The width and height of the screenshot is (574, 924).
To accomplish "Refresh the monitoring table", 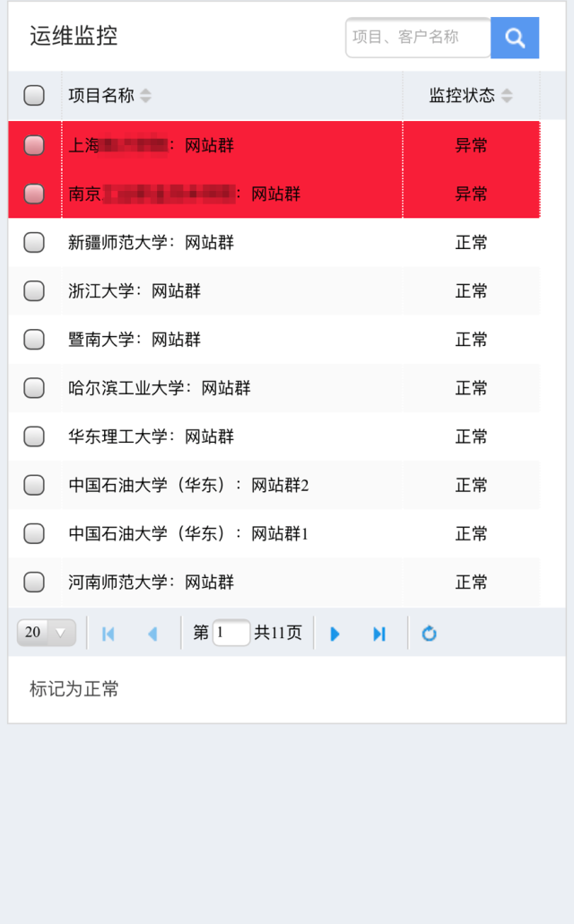I will (x=430, y=634).
